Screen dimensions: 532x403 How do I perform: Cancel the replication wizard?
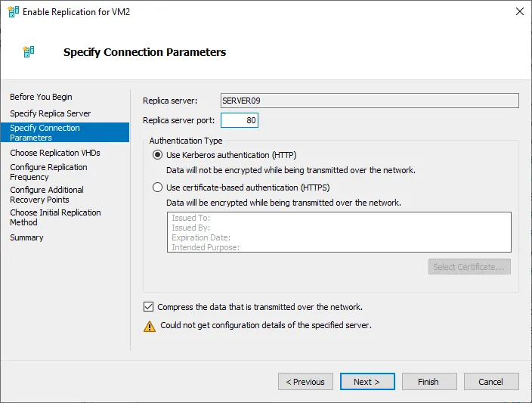coord(490,382)
